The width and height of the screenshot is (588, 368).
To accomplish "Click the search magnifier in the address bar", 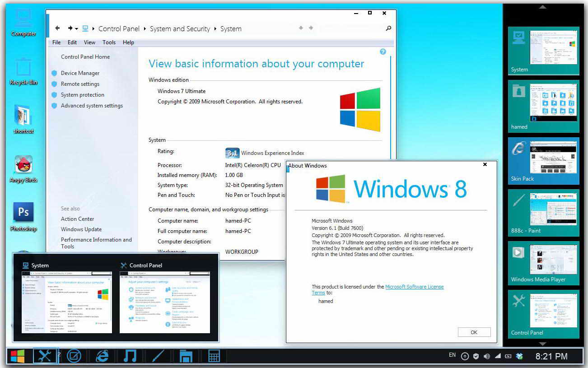I will [x=388, y=28].
